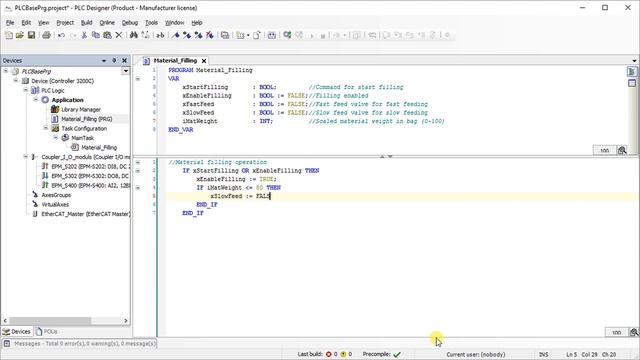Open the Online menu
Viewport: 640px width, 360px height.
pos(107,22)
